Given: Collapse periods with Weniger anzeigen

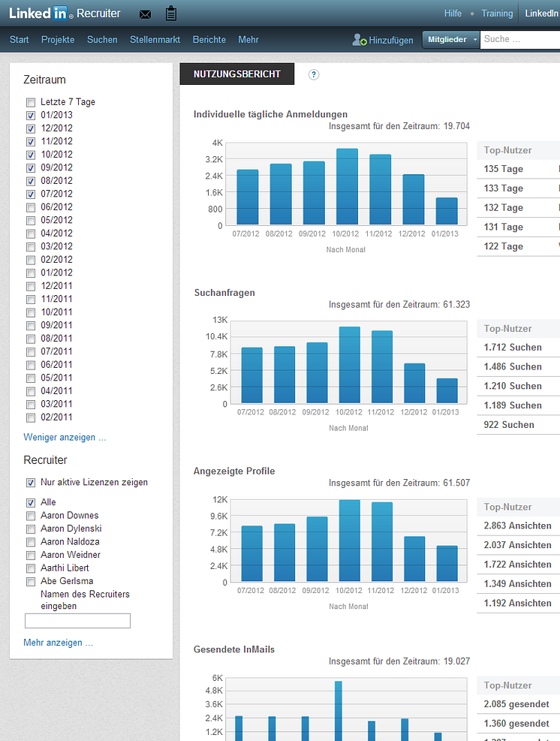Looking at the screenshot, I should point(65,437).
